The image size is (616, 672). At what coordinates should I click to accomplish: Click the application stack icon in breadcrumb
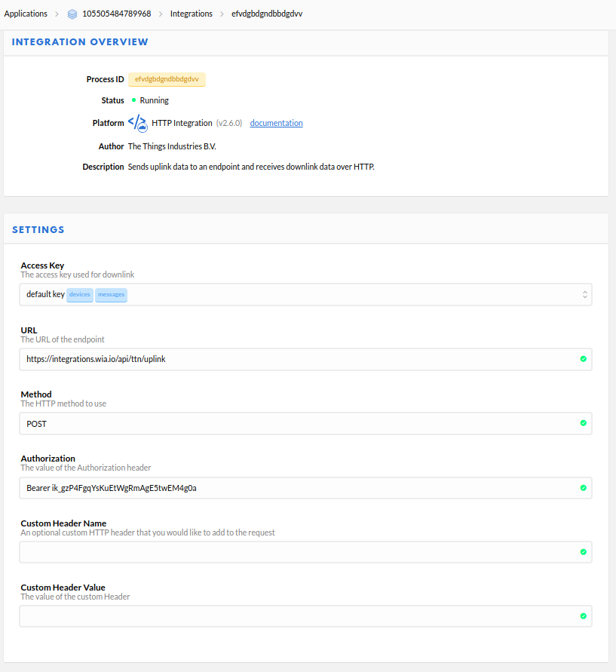point(72,14)
